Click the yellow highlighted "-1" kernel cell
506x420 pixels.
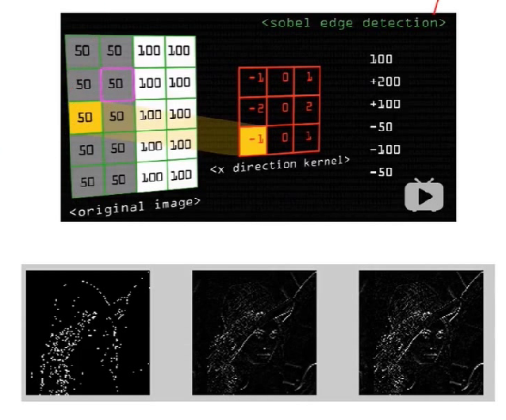click(253, 141)
